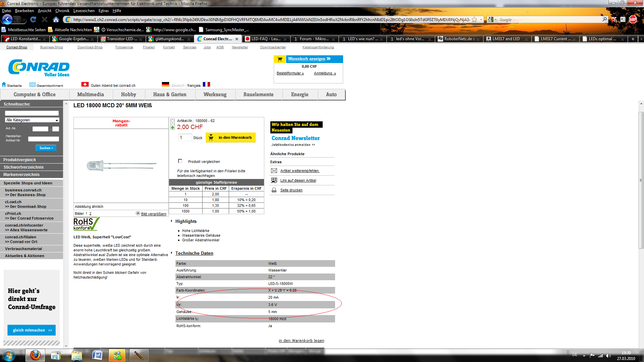Click the LED product image thumbnail
This screenshot has height=362, width=644.
pyautogui.click(x=121, y=166)
